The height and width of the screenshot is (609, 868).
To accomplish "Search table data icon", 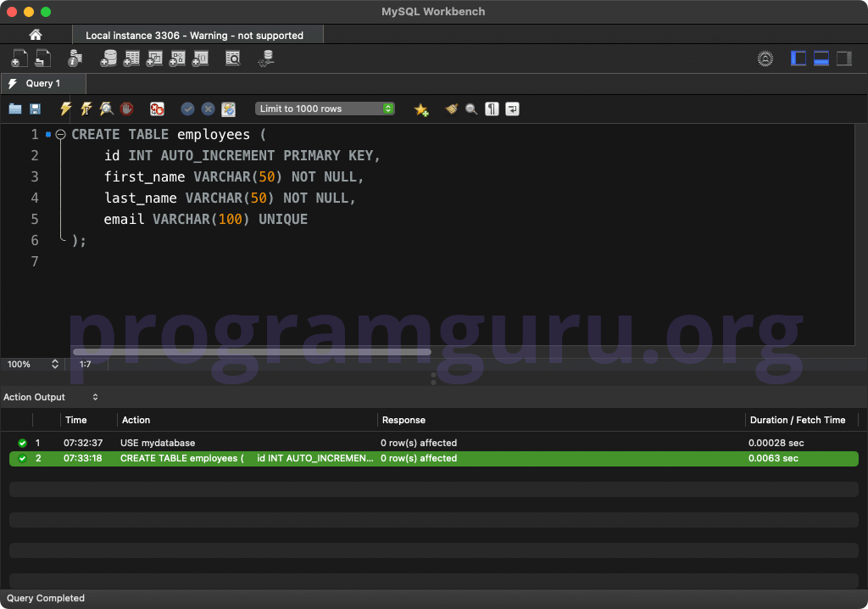I will (233, 59).
